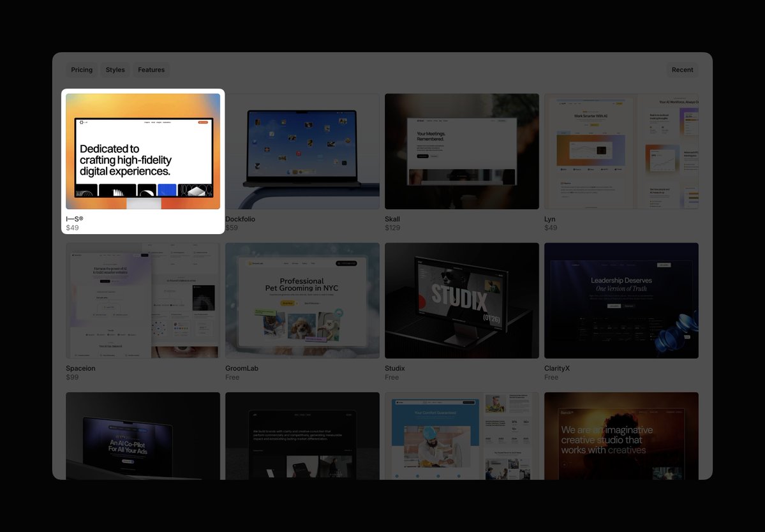The width and height of the screenshot is (765, 532).
Task: Click the ClarityX template title
Action: 557,368
